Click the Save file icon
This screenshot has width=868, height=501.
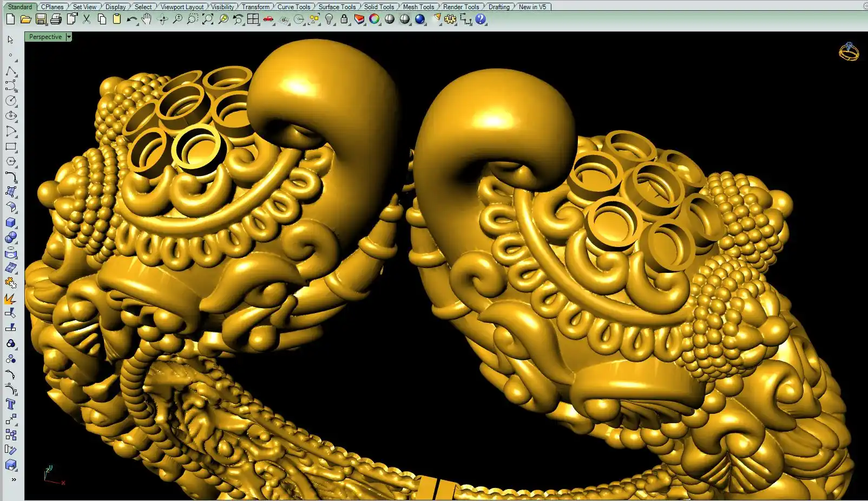[41, 19]
